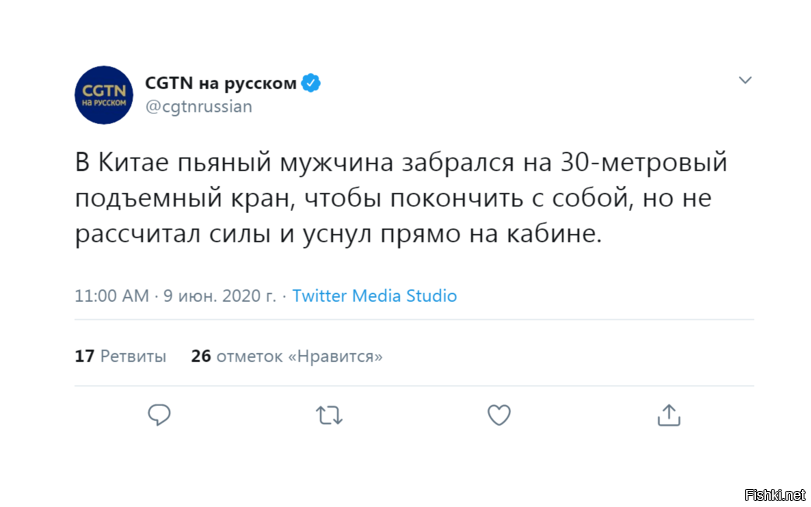Show who liked via "отметок «Нравится»"
Screen dimensions: 811x507
(x=299, y=356)
